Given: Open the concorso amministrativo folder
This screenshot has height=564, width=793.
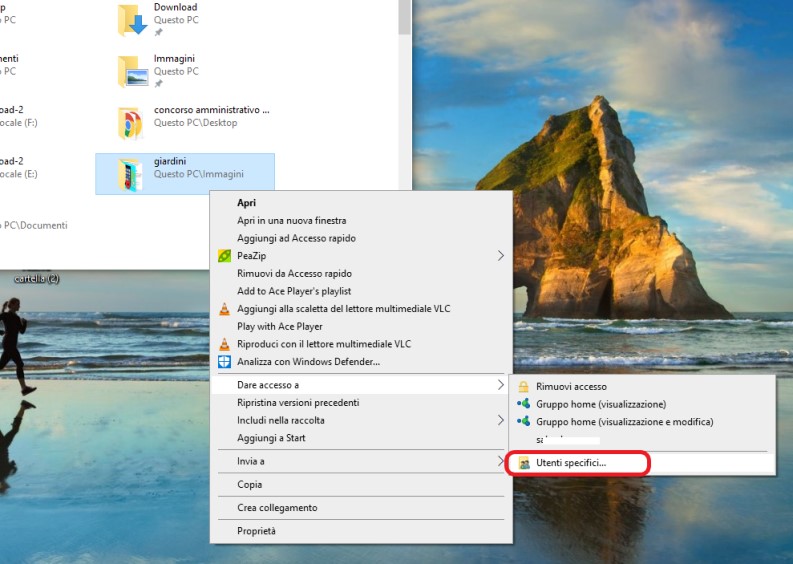Looking at the screenshot, I should point(132,122).
